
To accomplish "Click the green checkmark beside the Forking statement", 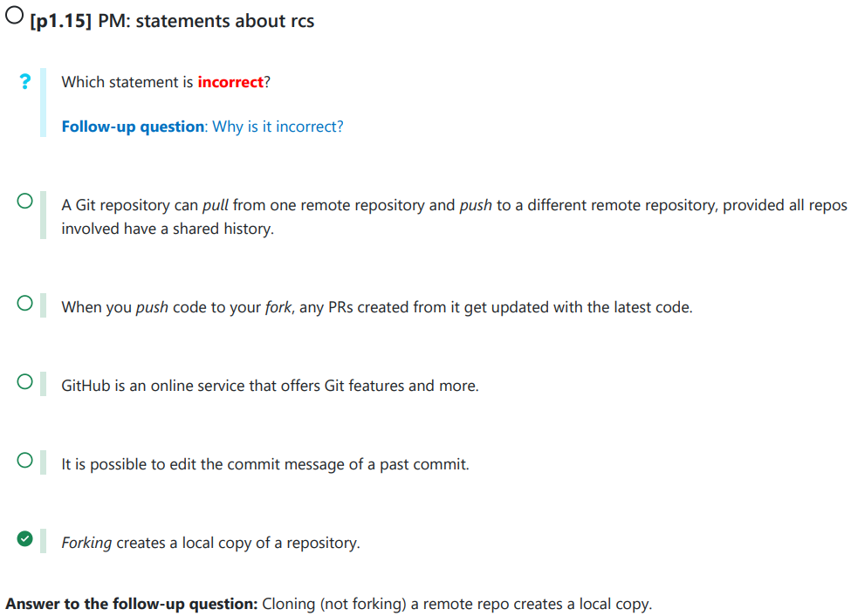I will pyautogui.click(x=26, y=539).
